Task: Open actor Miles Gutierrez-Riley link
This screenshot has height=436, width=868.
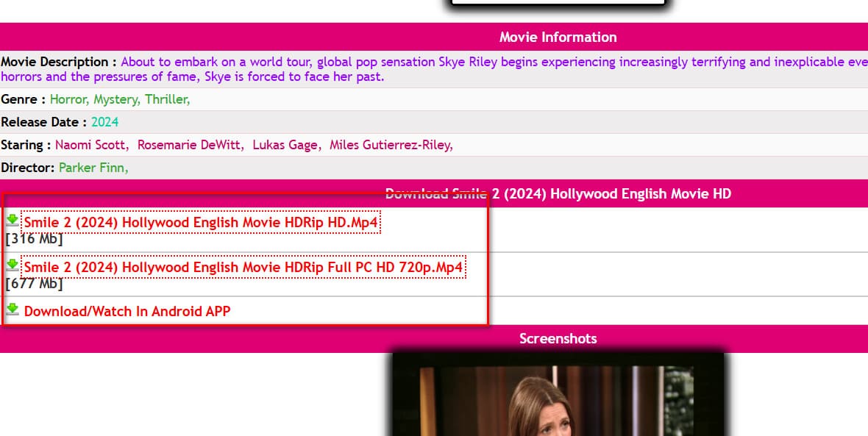Action: tap(391, 145)
